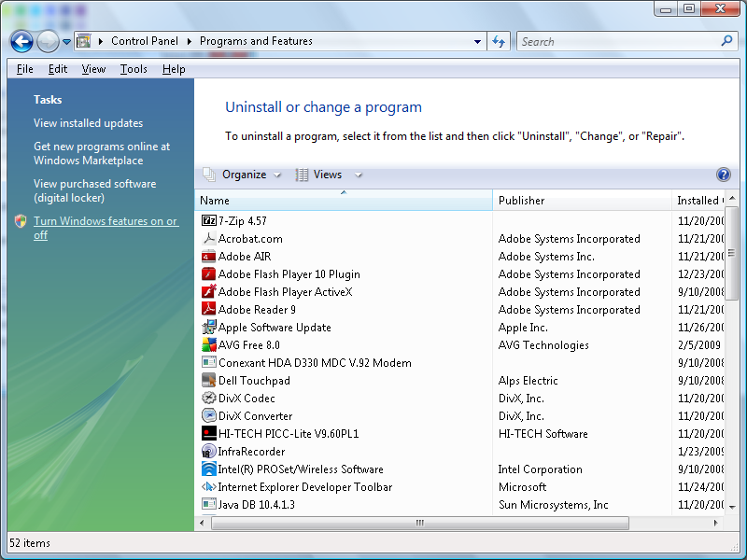Select the Java DB 10.4.1.3 icon
The image size is (747, 560).
point(208,504)
